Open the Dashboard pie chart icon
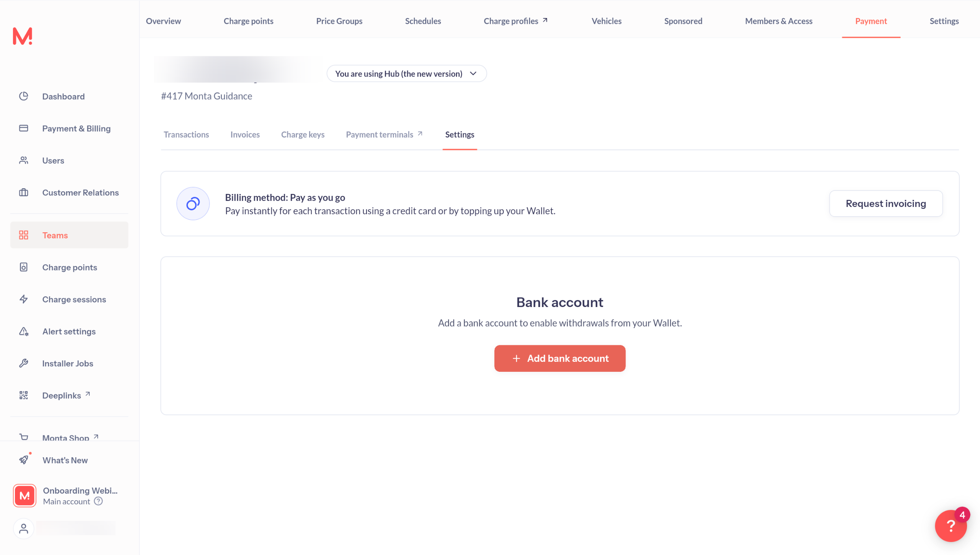 coord(24,96)
